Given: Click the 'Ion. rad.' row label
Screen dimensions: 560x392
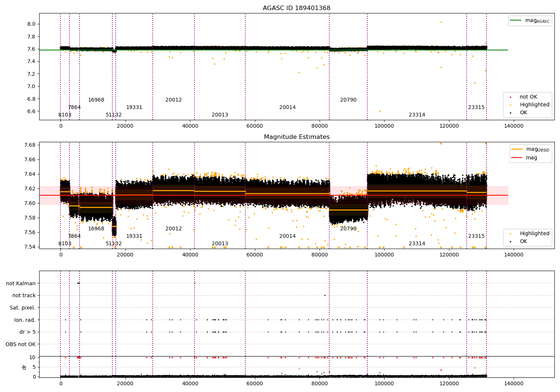Looking at the screenshot, I should coord(25,320).
